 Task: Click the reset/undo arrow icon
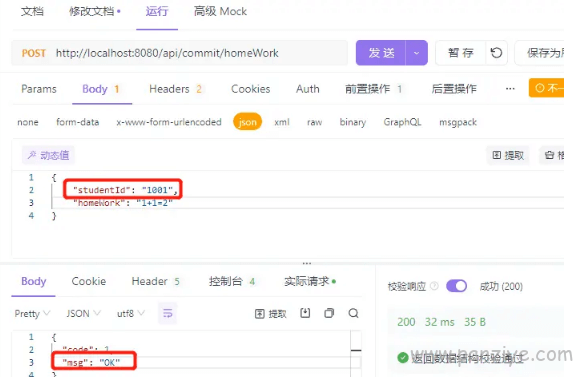[x=496, y=53]
